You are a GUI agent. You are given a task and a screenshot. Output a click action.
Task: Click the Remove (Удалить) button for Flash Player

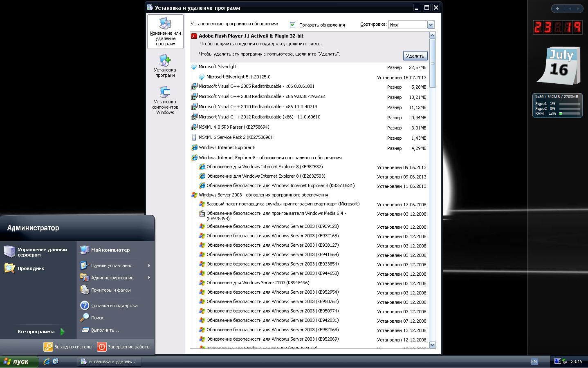[415, 56]
